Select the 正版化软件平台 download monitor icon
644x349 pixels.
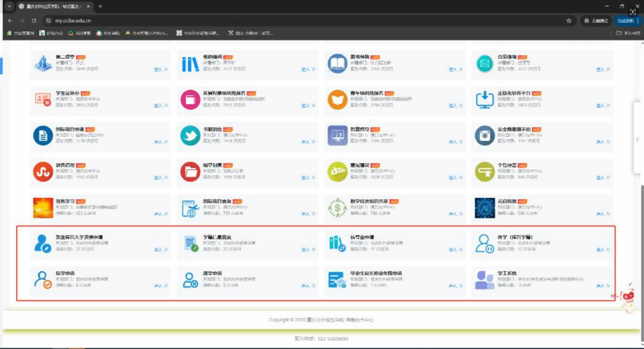coord(484,100)
